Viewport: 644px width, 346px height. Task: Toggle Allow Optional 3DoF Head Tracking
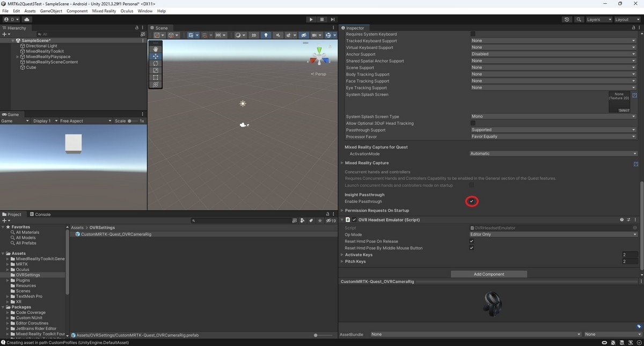[x=473, y=123]
